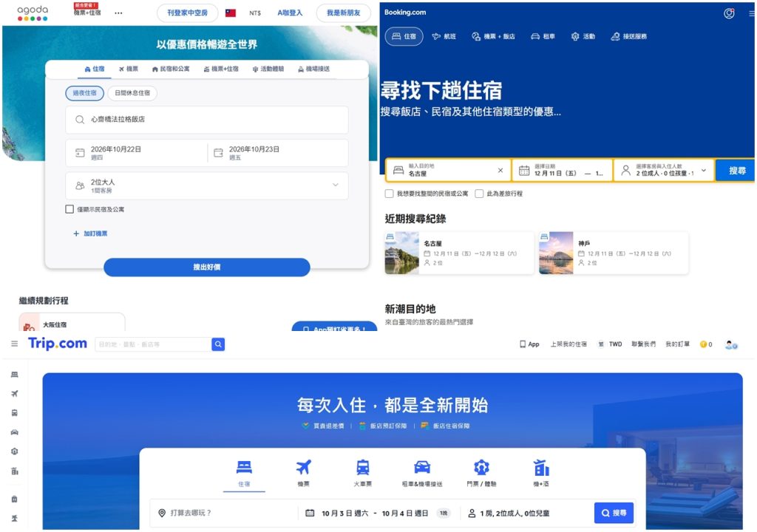The image size is (757, 532).
Task: Open Booking.com date picker 12月11日
Action: click(x=562, y=170)
